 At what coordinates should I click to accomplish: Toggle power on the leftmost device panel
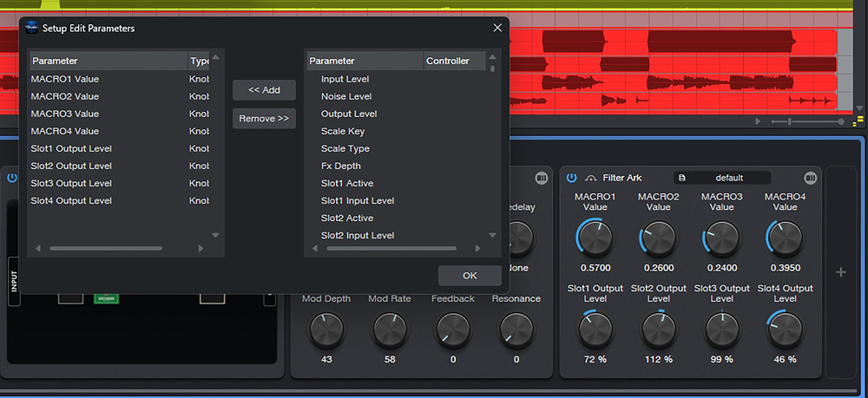point(12,178)
